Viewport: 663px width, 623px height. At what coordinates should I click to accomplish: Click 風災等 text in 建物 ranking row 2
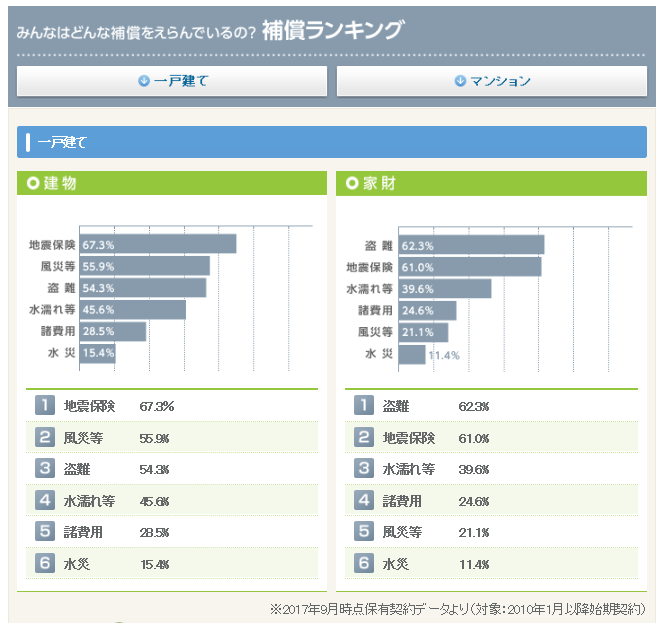83,438
